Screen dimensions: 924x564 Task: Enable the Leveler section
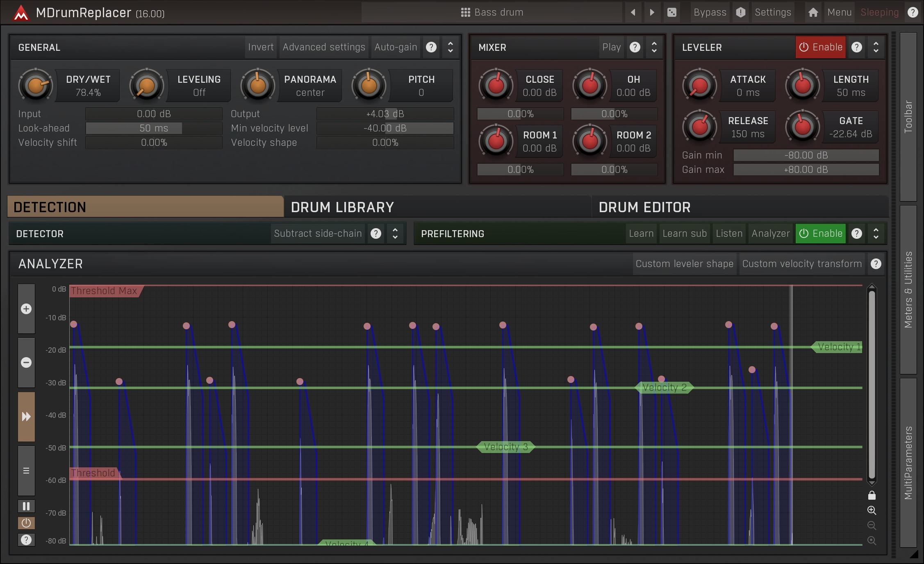click(820, 47)
